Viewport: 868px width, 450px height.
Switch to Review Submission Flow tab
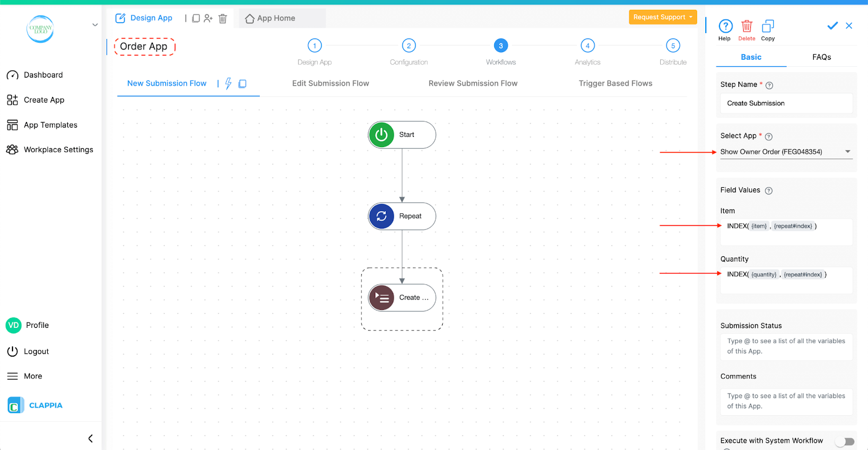473,83
